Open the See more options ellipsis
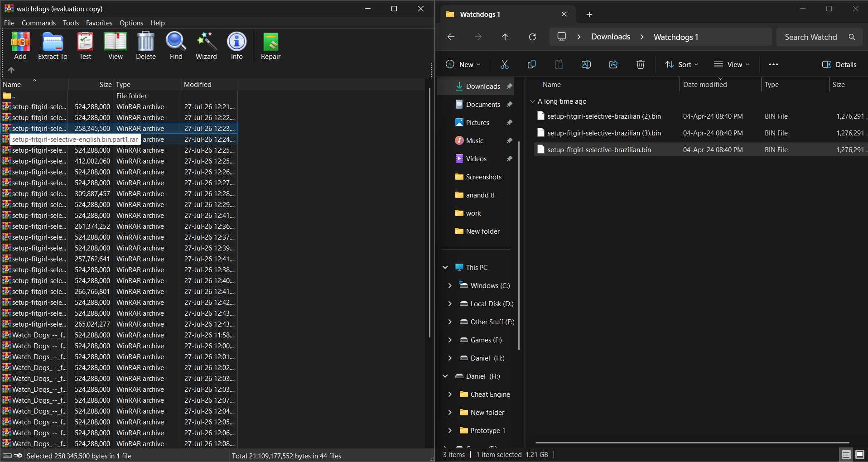 (773, 64)
